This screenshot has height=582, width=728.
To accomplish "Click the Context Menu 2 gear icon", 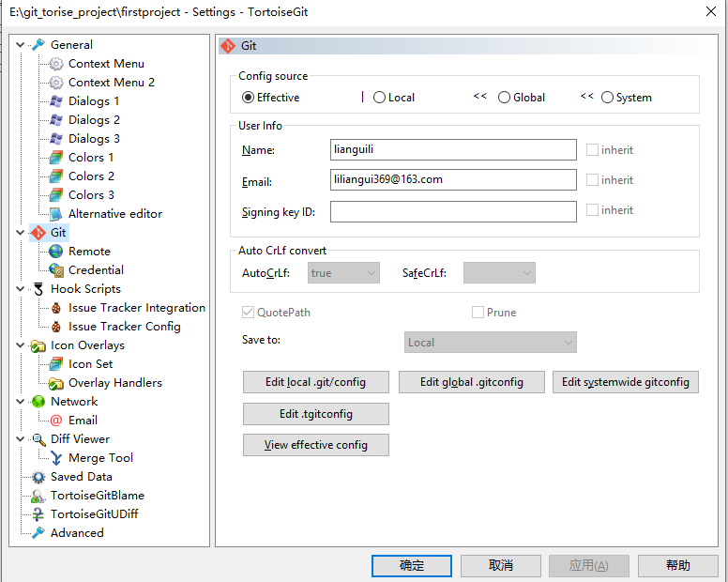I will (56, 83).
